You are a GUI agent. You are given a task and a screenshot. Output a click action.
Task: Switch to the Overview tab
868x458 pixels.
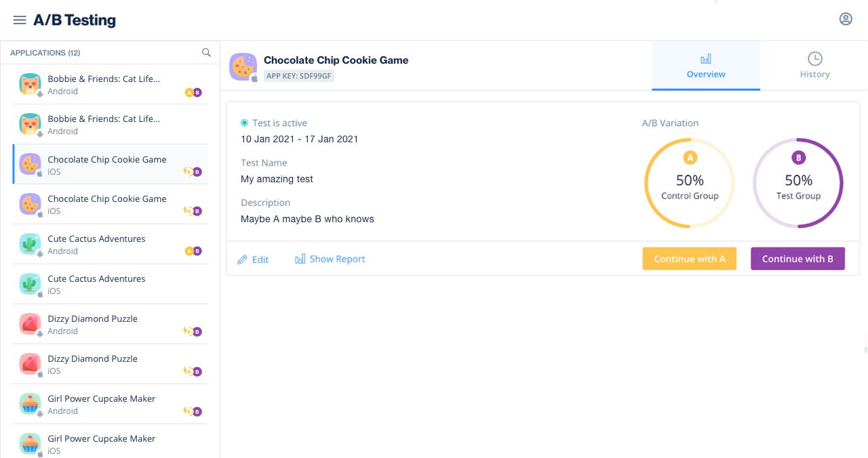(x=706, y=66)
